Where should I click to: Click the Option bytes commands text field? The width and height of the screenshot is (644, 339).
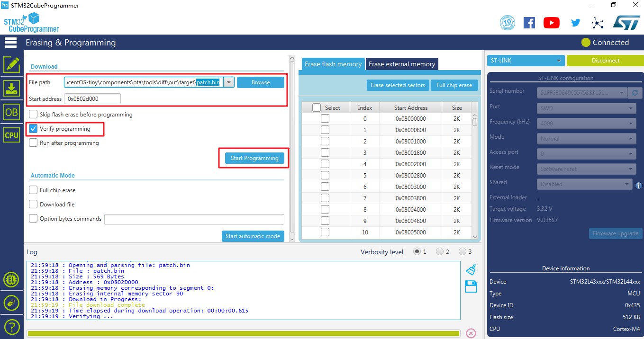pyautogui.click(x=194, y=219)
